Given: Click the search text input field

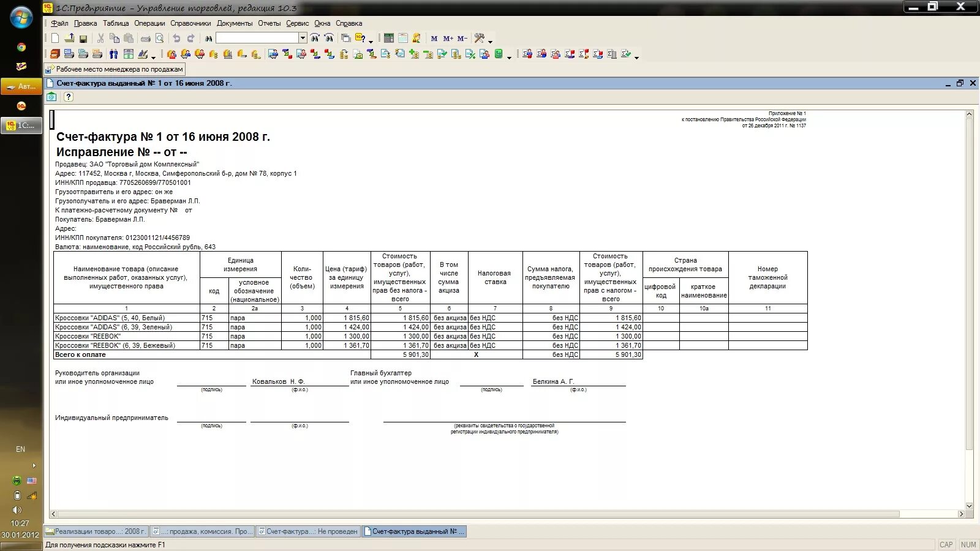Looking at the screenshot, I should [257, 38].
